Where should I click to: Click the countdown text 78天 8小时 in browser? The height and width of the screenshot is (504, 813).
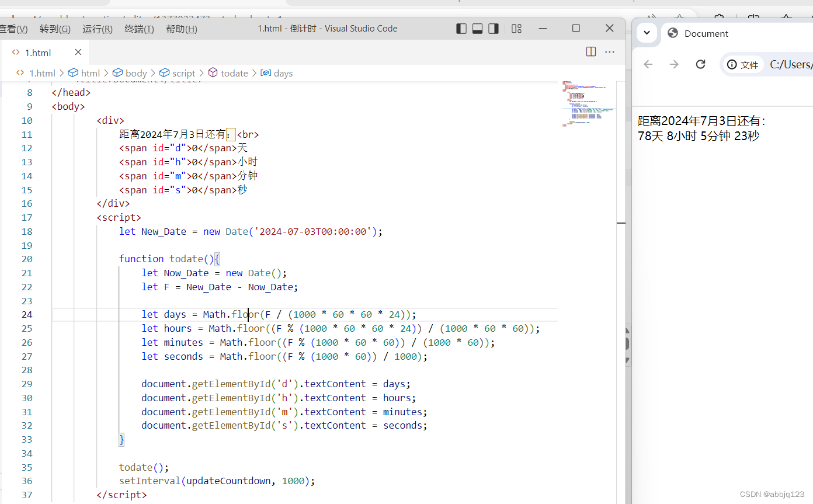tap(668, 136)
